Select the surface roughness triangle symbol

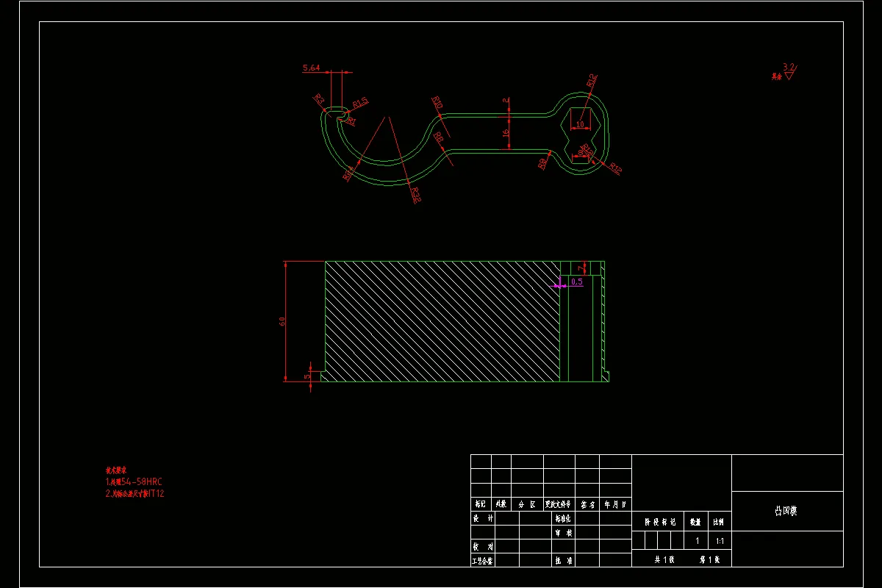(x=789, y=75)
